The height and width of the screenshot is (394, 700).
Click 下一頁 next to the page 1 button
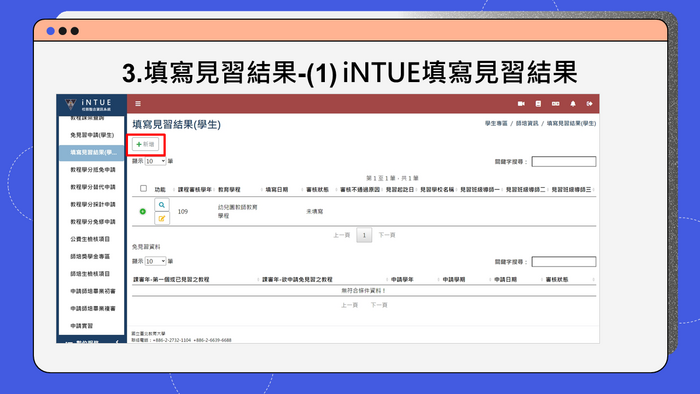(387, 235)
